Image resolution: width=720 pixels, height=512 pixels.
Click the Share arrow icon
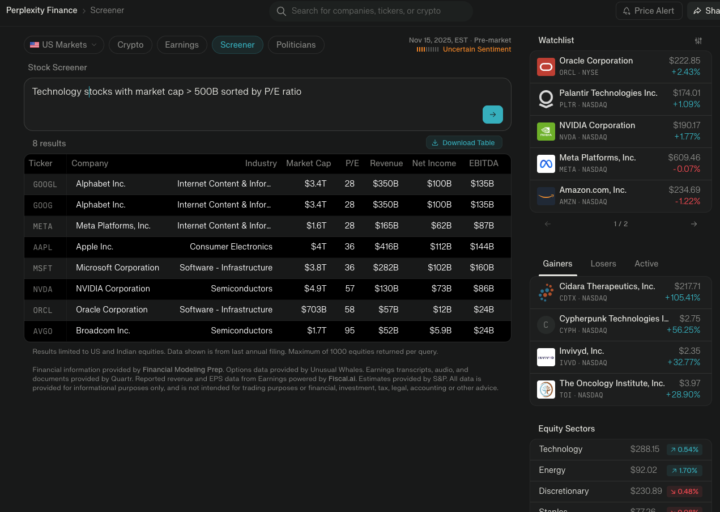(x=697, y=11)
